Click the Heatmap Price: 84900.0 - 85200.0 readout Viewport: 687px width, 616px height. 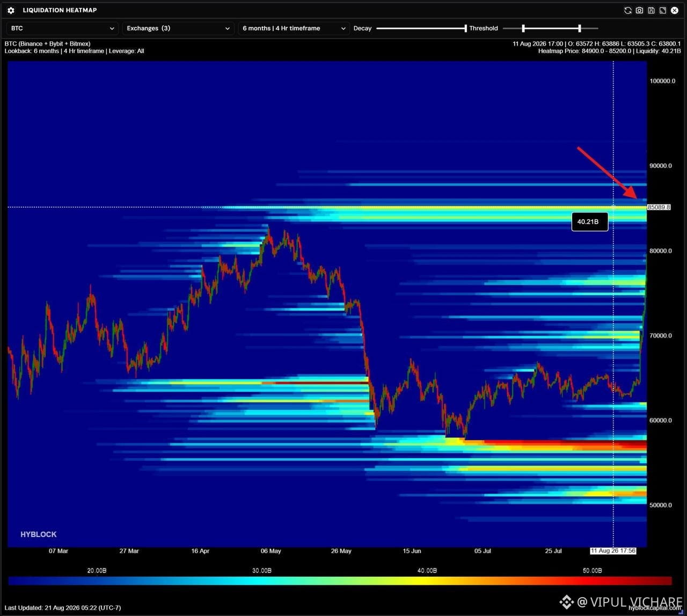(610, 52)
